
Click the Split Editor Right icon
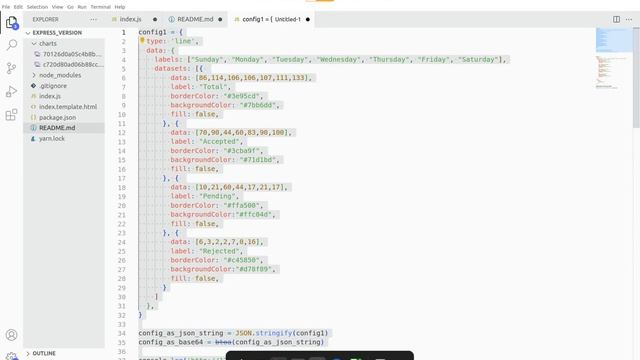pyautogui.click(x=616, y=19)
